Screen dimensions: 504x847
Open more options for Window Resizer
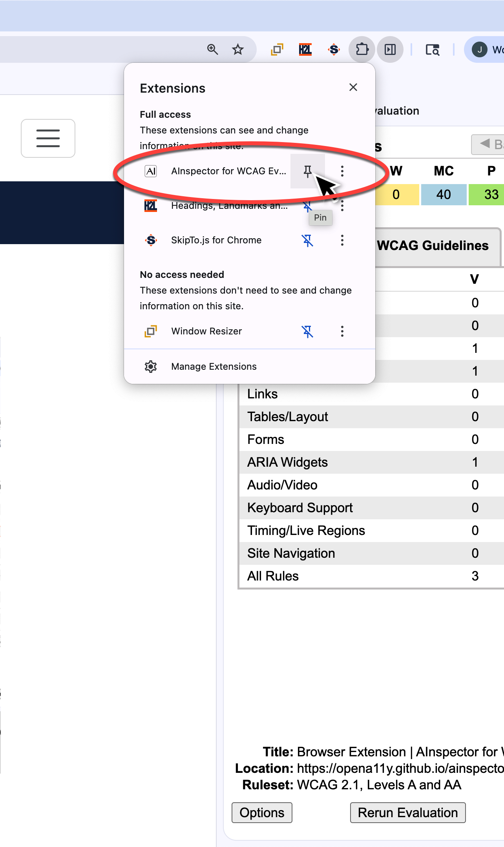tap(342, 331)
